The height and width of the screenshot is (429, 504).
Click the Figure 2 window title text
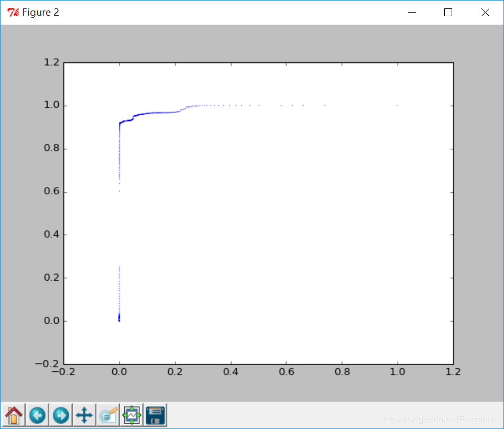point(40,13)
